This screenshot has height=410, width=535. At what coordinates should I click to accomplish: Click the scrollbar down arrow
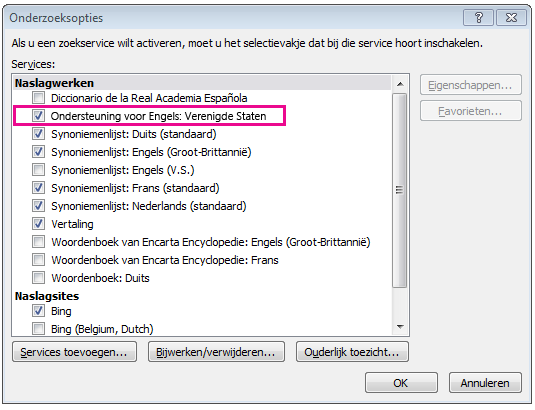400,327
